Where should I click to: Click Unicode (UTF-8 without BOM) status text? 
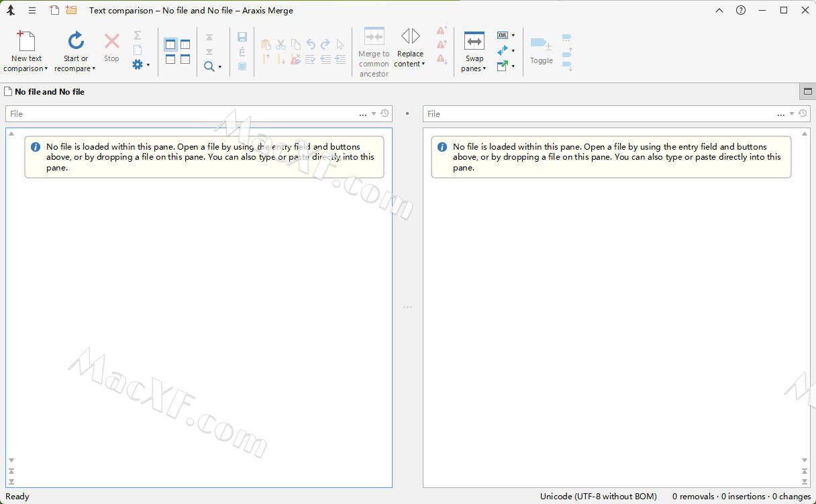coord(599,497)
